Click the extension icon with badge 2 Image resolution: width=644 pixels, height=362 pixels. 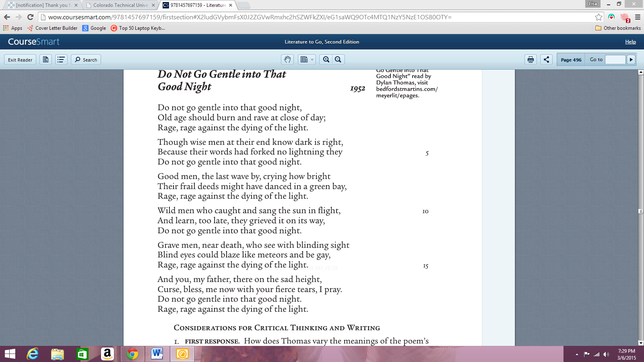tap(625, 17)
